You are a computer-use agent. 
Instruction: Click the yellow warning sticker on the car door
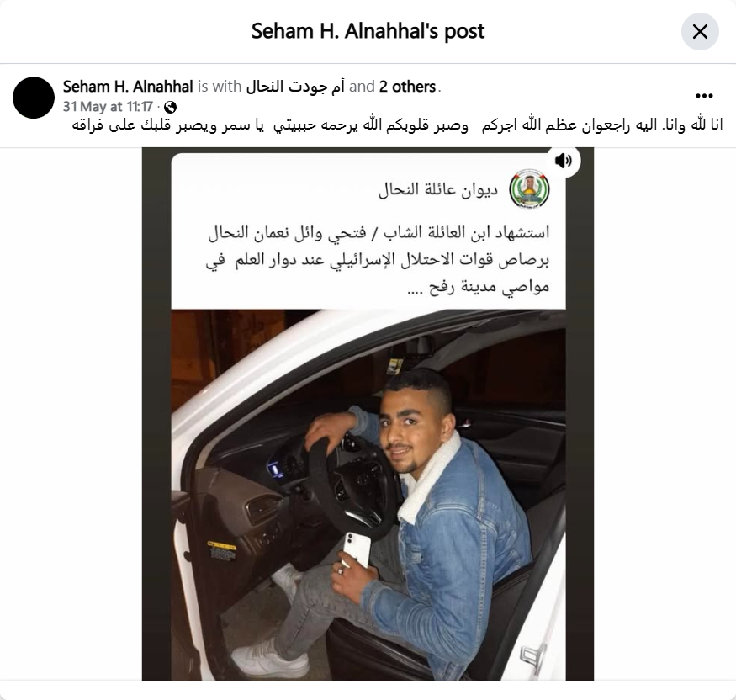point(221,551)
